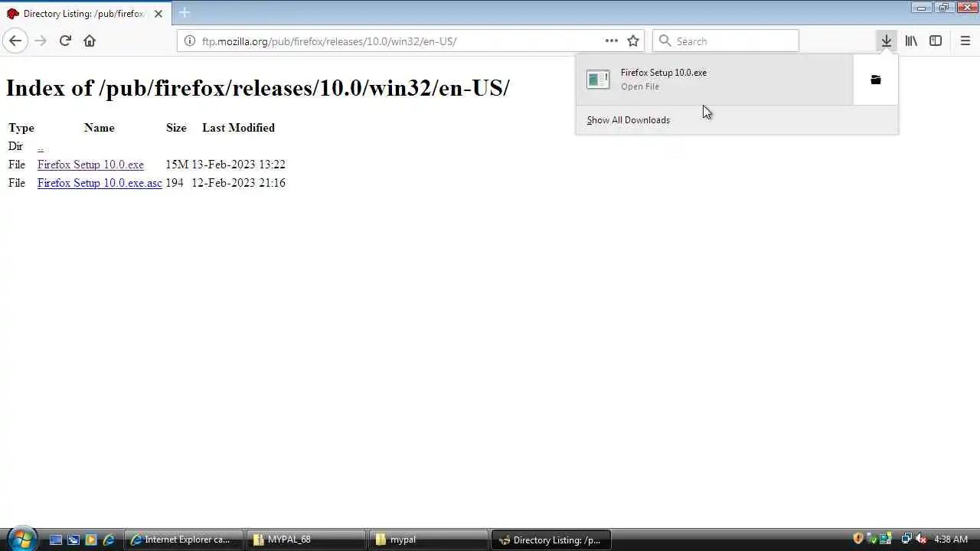Open a new tab with plus button
The width and height of the screenshot is (980, 551).
pyautogui.click(x=184, y=13)
